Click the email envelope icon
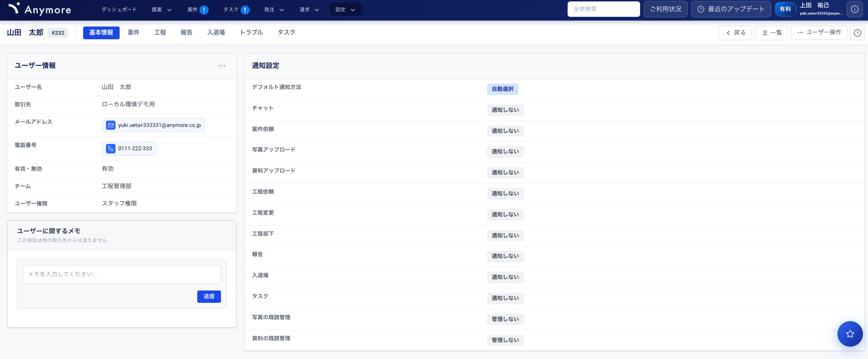The width and height of the screenshot is (868, 359). [x=110, y=125]
